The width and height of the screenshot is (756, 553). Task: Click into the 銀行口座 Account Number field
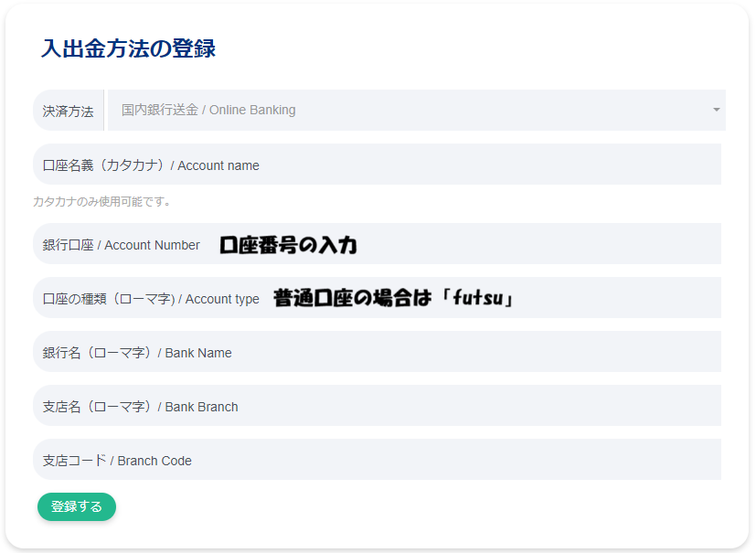tap(548, 245)
